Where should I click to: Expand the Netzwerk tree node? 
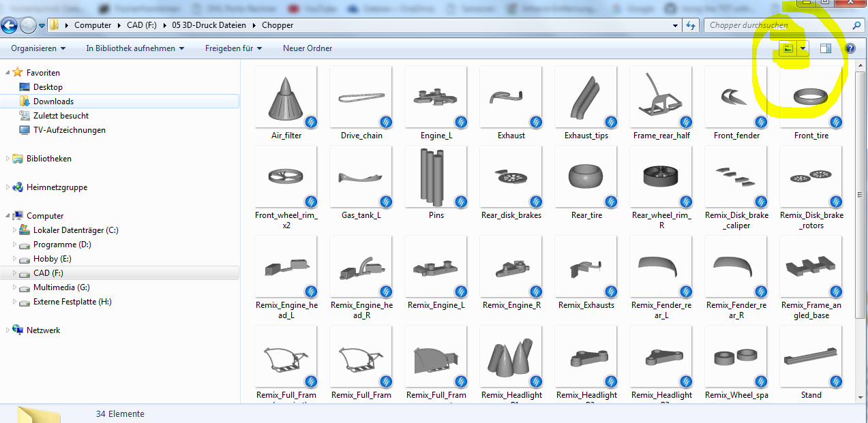point(8,330)
